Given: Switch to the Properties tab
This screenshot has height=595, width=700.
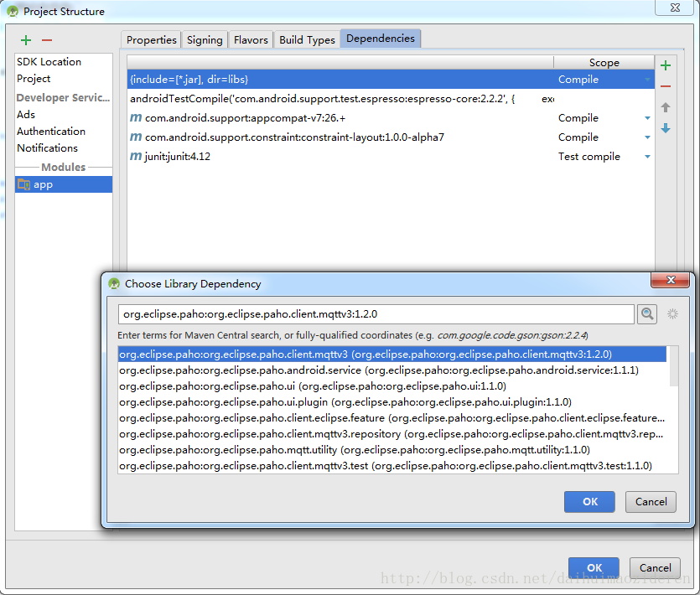Looking at the screenshot, I should [x=152, y=39].
